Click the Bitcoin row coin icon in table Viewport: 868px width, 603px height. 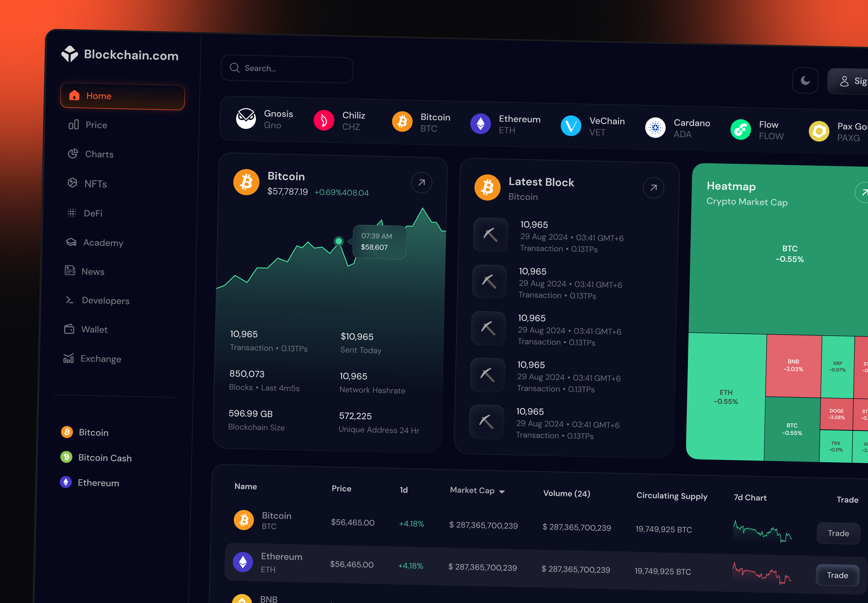coord(244,520)
